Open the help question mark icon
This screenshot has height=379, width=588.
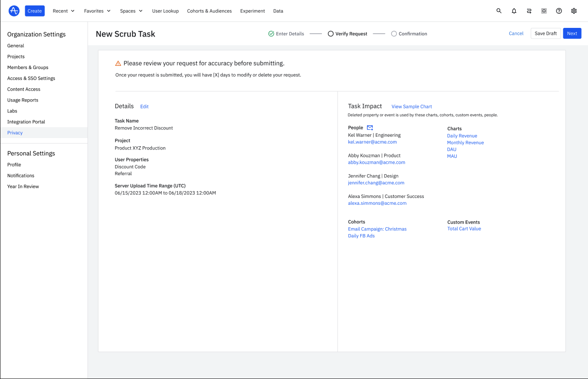coord(559,11)
